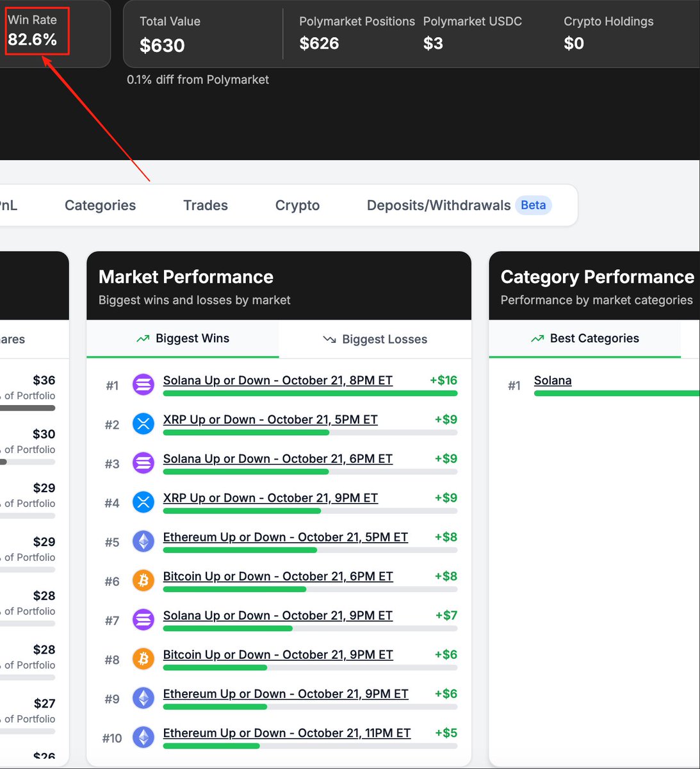Click the progress bar under Bitcoin October 21, 6PM
The image size is (700, 769).
(x=310, y=589)
